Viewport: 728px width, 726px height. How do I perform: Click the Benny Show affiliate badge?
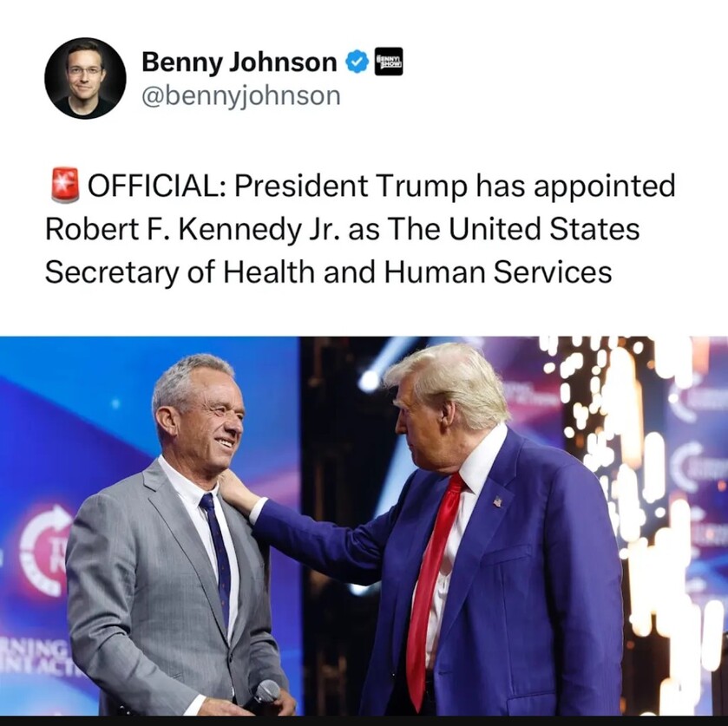click(x=388, y=62)
